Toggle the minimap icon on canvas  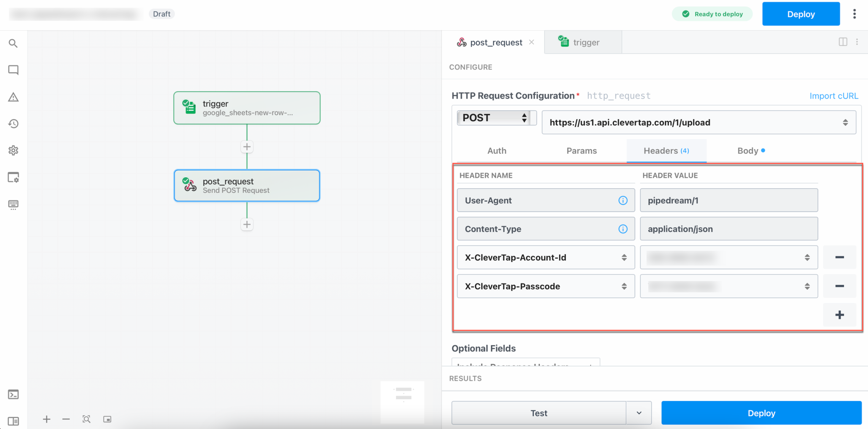(x=107, y=419)
